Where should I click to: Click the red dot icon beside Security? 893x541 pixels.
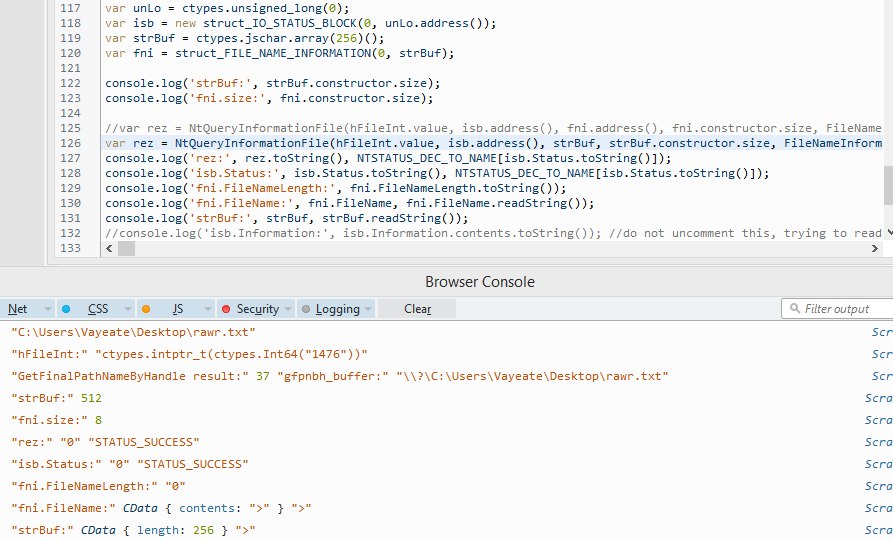pos(226,309)
